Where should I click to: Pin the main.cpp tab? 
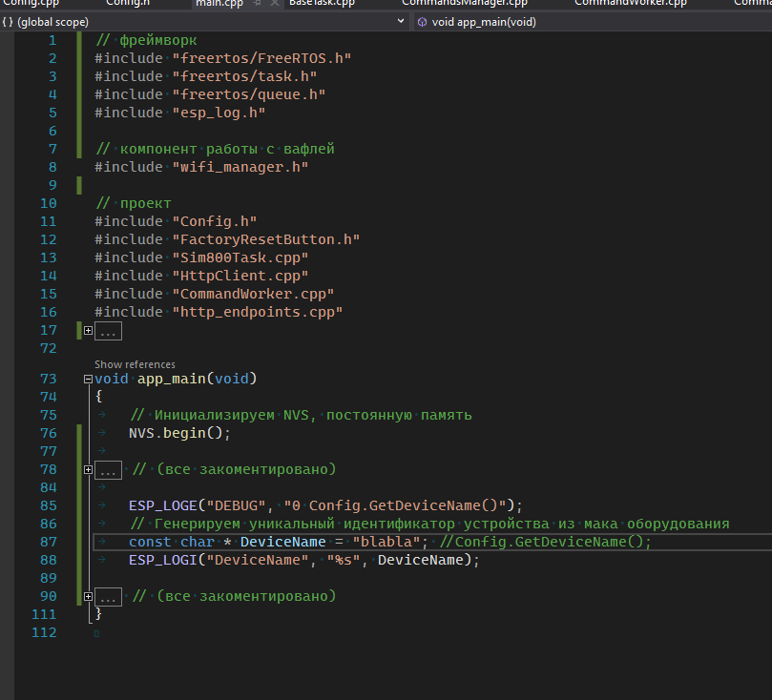click(x=257, y=4)
